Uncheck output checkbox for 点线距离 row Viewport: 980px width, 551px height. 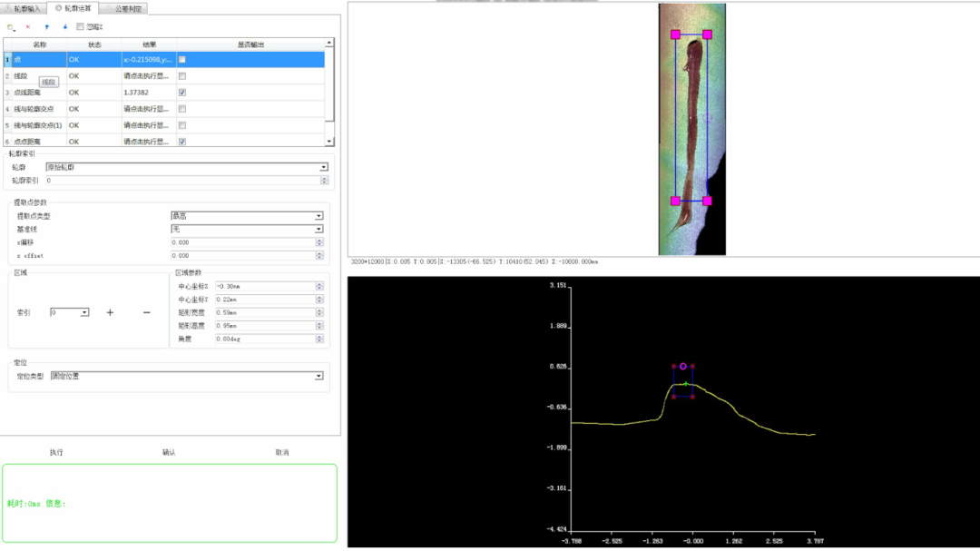click(x=182, y=93)
